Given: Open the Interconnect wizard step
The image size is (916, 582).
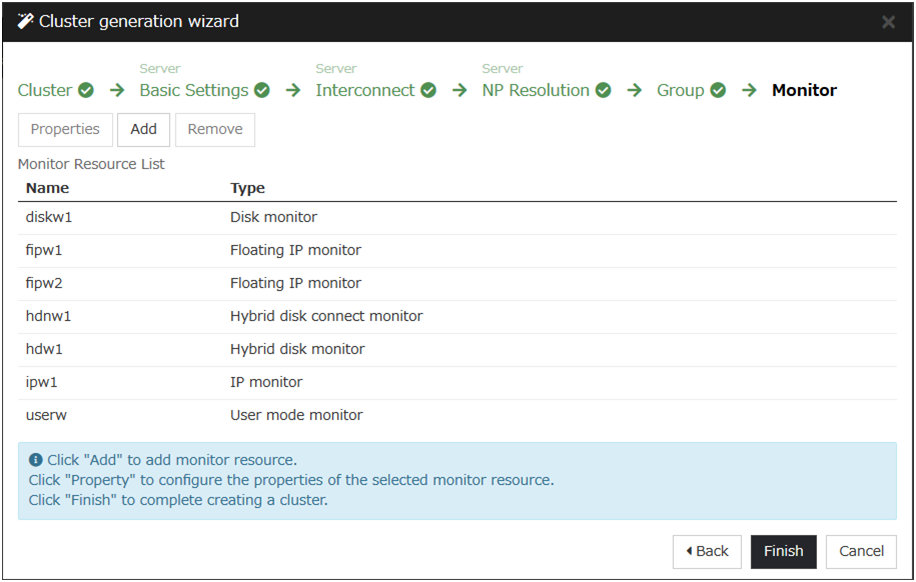Looking at the screenshot, I should coord(365,90).
